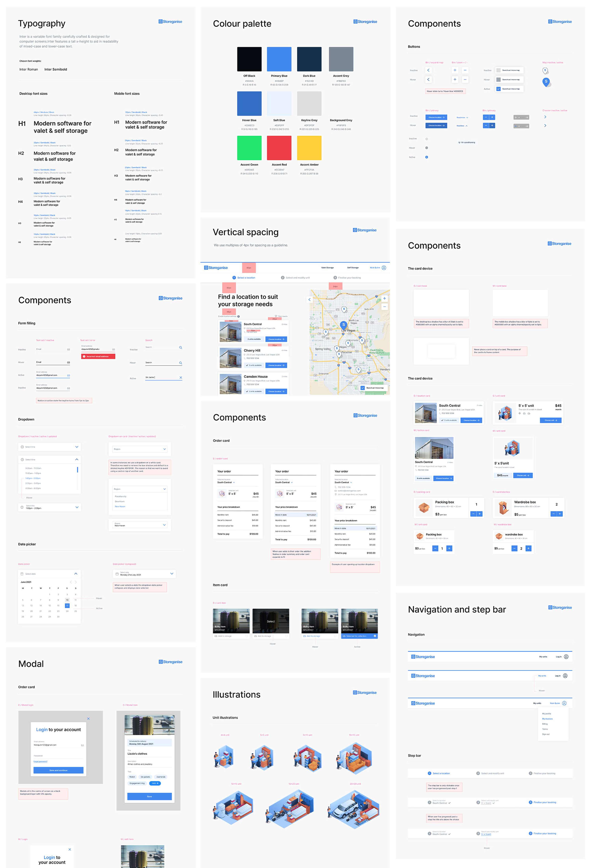This screenshot has width=591, height=868.
Task: Click Save and continue in the login modal
Action: pos(58,770)
